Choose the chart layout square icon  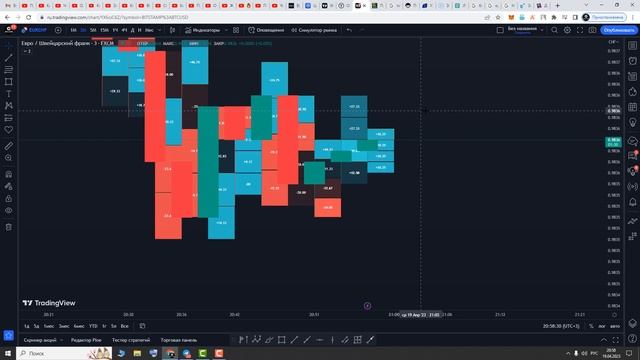(500, 30)
